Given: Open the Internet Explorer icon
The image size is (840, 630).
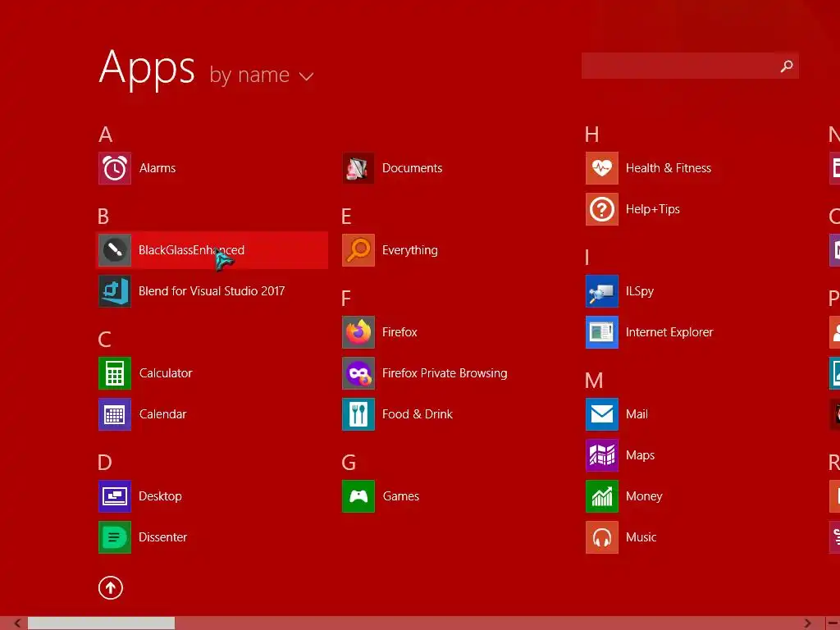Looking at the screenshot, I should coord(602,332).
